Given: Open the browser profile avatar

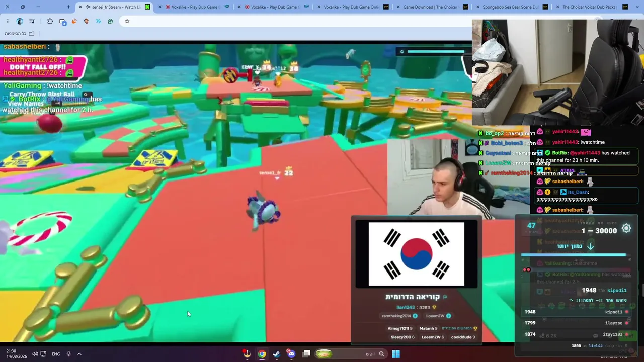Looking at the screenshot, I should pos(20,21).
